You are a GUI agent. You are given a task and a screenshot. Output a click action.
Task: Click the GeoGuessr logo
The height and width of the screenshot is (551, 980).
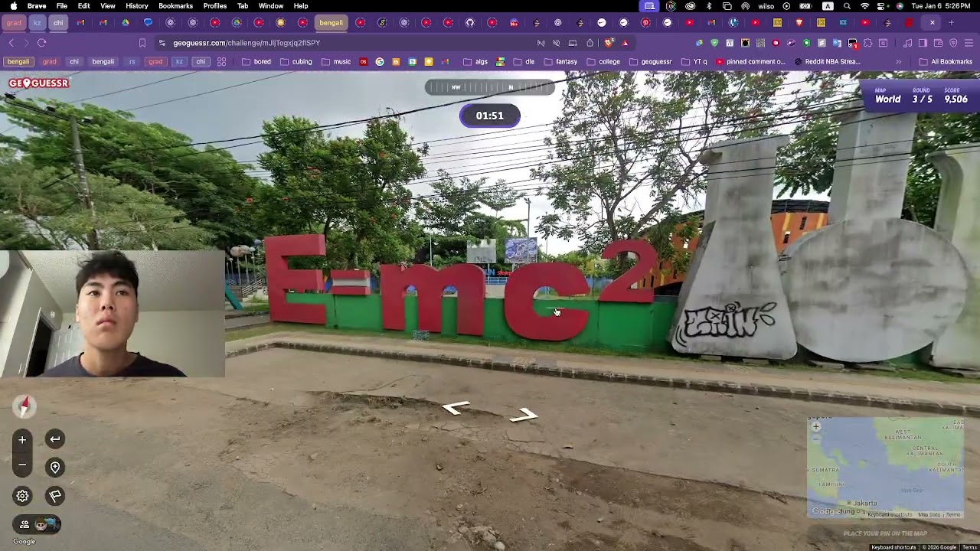[38, 83]
